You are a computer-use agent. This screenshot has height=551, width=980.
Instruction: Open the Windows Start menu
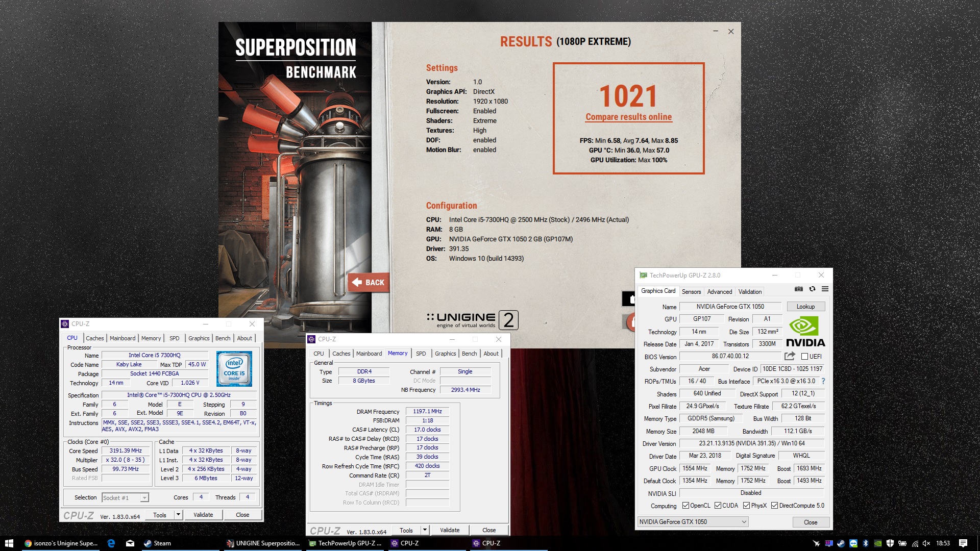point(9,543)
